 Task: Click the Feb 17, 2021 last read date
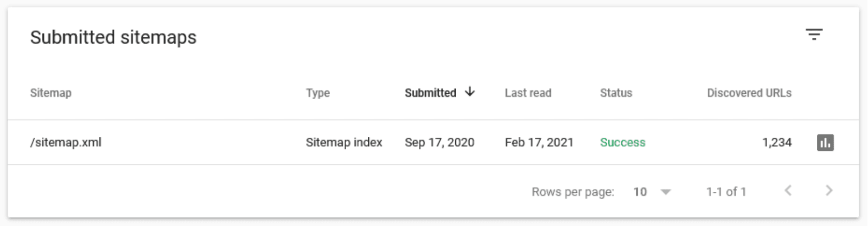[x=539, y=143]
